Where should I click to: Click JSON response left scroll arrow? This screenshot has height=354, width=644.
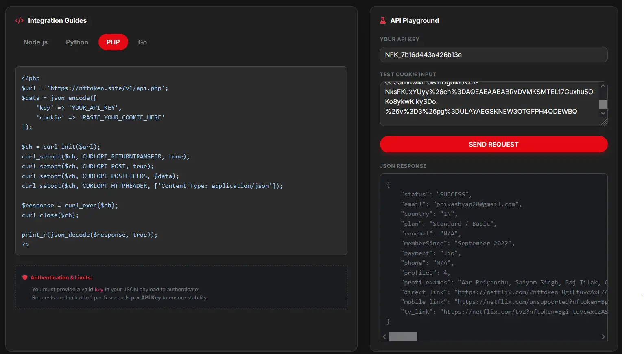tap(384, 336)
